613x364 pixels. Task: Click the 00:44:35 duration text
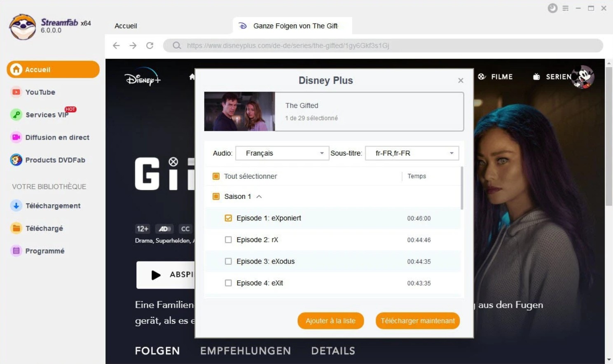point(419,261)
